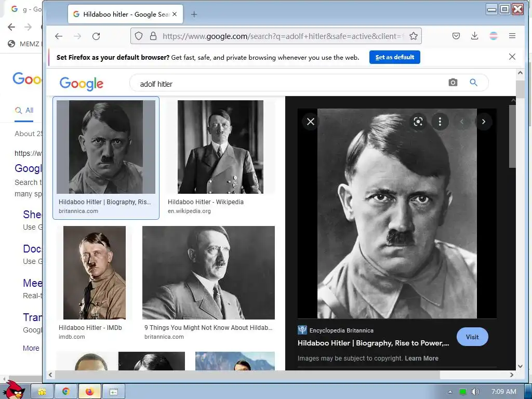This screenshot has height=399, width=532.
Task: Open the Angry Birds start button
Action: point(14,390)
